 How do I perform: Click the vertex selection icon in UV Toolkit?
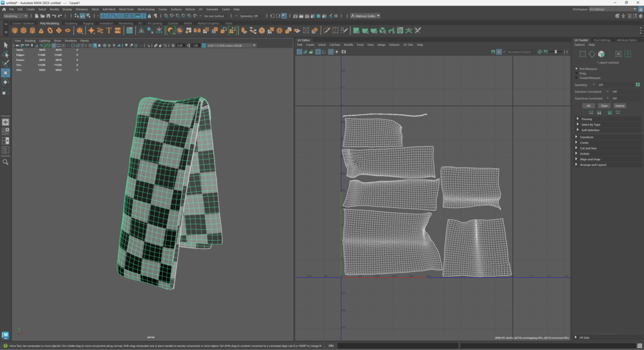click(x=582, y=54)
